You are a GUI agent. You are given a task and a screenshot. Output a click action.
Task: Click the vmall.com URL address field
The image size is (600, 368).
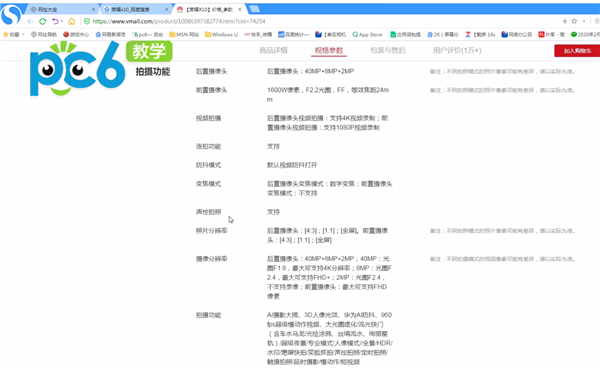pyautogui.click(x=179, y=21)
